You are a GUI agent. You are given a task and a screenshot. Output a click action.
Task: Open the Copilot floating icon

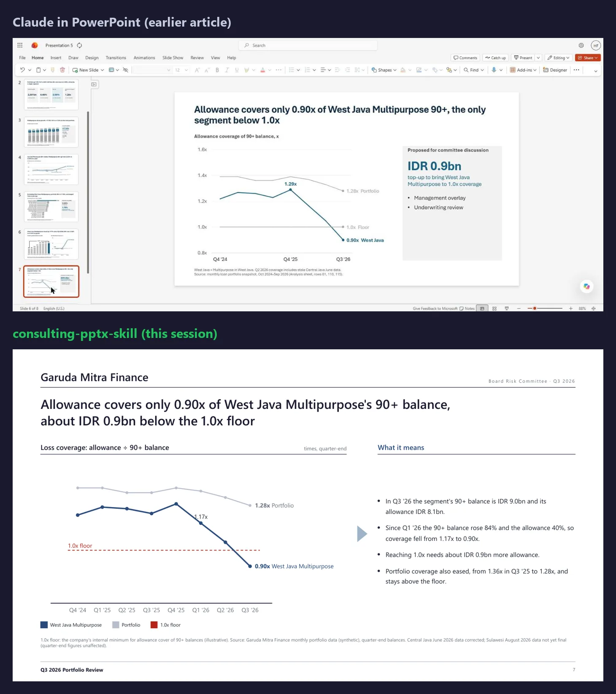[x=586, y=286]
